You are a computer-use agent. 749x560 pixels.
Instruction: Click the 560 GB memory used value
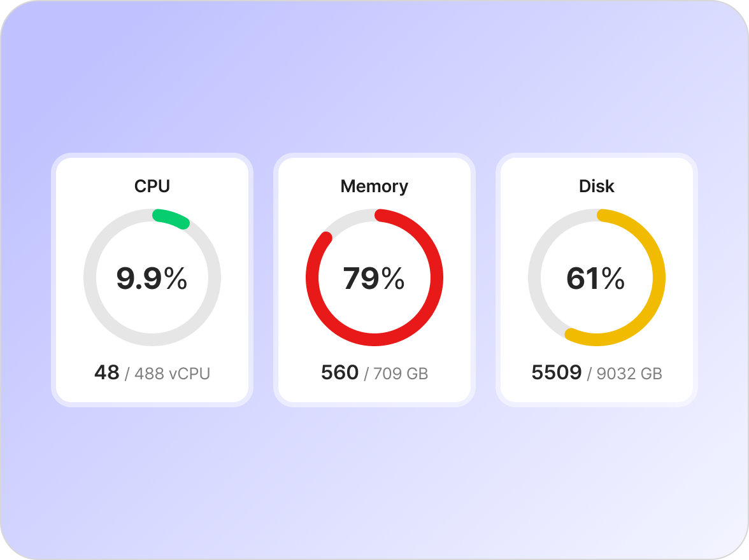pos(339,372)
